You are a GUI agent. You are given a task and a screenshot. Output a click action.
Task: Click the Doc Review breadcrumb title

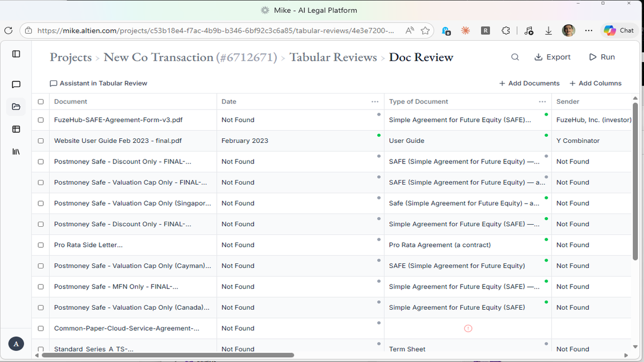pyautogui.click(x=421, y=57)
